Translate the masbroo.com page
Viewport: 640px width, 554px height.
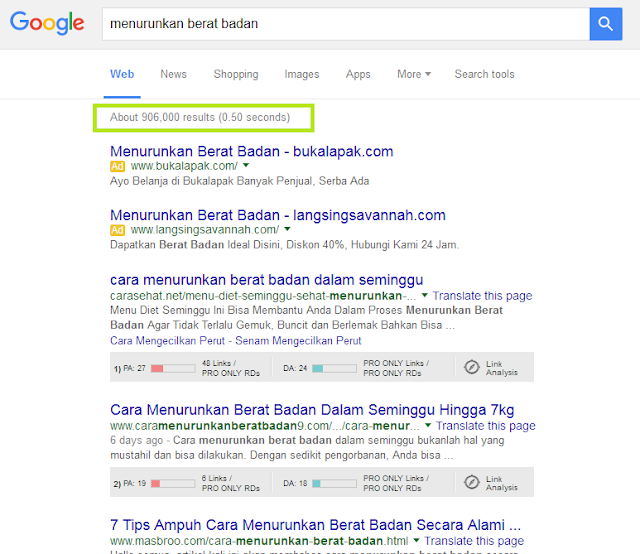(x=474, y=541)
